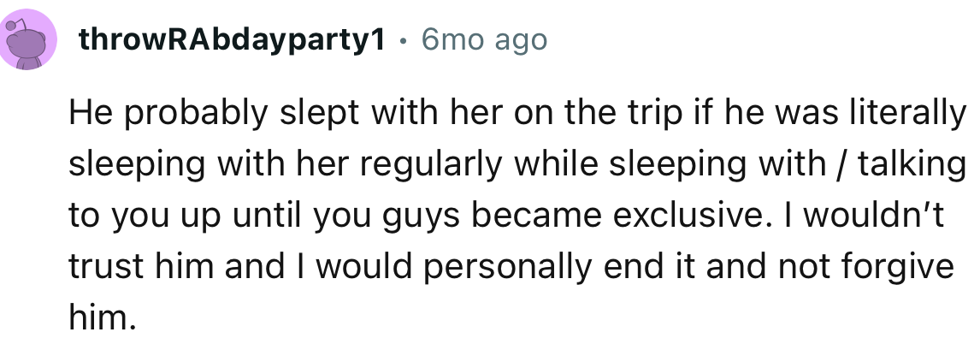Click the final word 'him.' on the last line
The image size is (980, 344).
click(102, 317)
